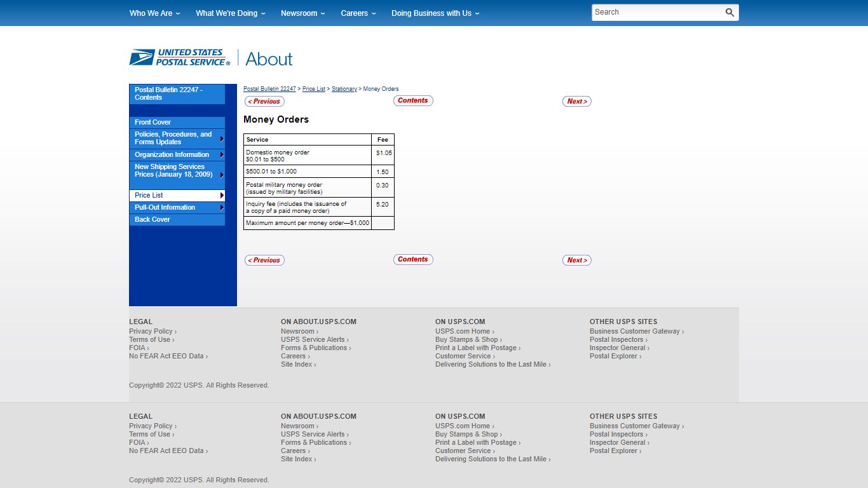Open Privacy Policy in first footer
This screenshot has height=488, width=868.
coord(153,331)
